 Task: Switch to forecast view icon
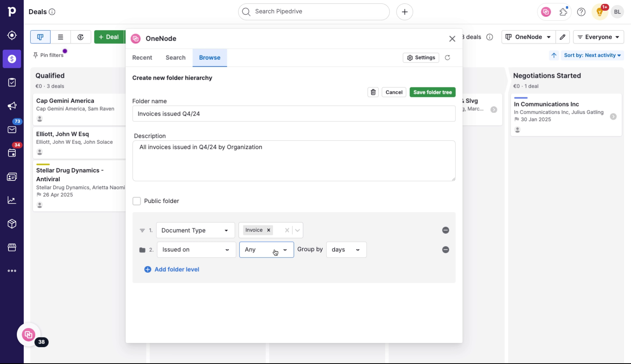[x=81, y=37]
